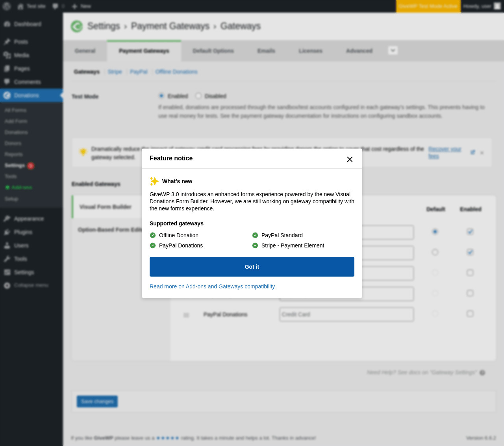
Task: Click the Collapse menu icon
Action: (x=7, y=285)
